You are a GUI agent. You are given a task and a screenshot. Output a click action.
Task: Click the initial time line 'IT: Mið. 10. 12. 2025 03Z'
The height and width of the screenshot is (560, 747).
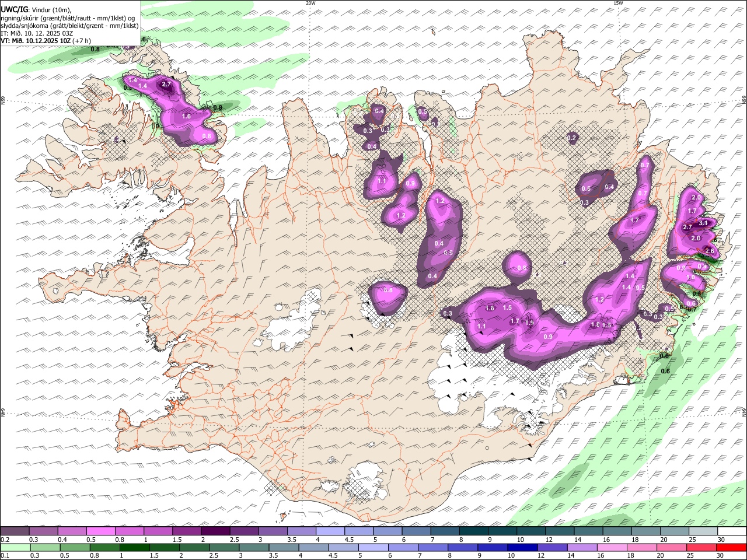tap(37, 33)
